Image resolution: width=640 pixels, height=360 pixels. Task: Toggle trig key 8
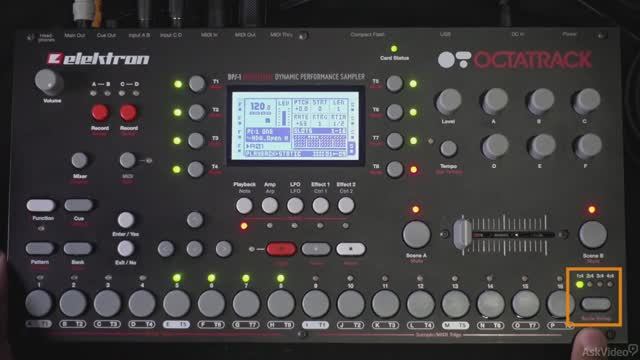[281, 304]
